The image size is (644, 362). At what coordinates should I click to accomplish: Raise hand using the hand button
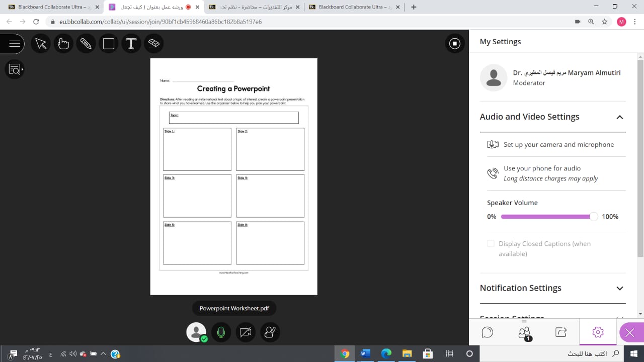270,332
